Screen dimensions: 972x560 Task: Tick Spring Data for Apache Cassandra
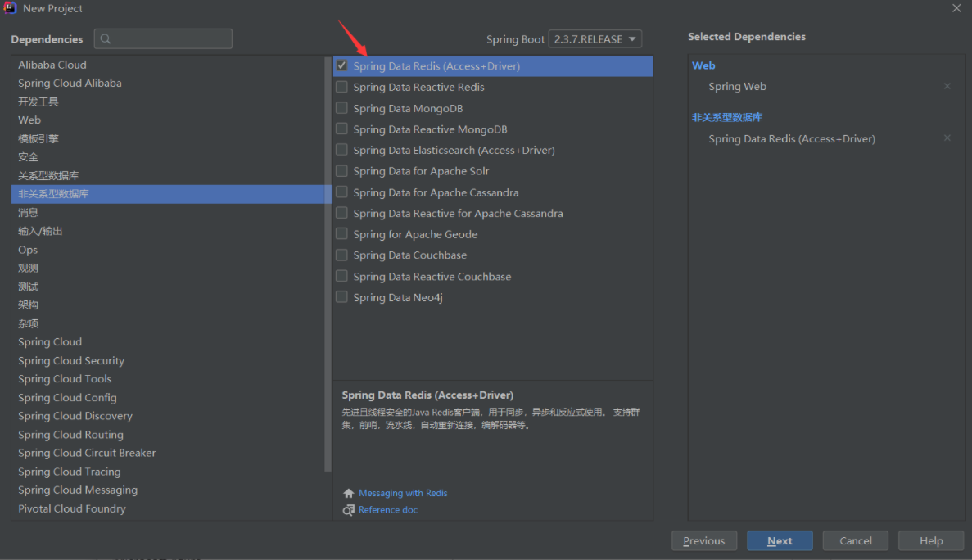click(341, 192)
